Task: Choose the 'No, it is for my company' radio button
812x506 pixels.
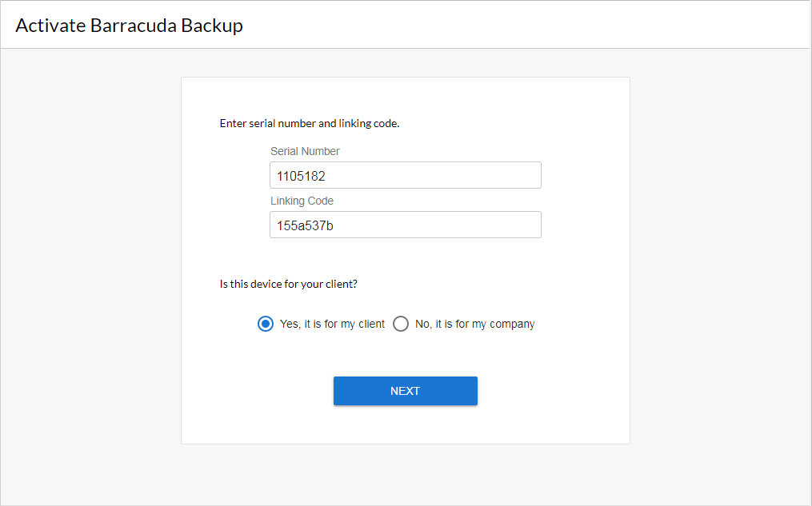Action: point(401,324)
